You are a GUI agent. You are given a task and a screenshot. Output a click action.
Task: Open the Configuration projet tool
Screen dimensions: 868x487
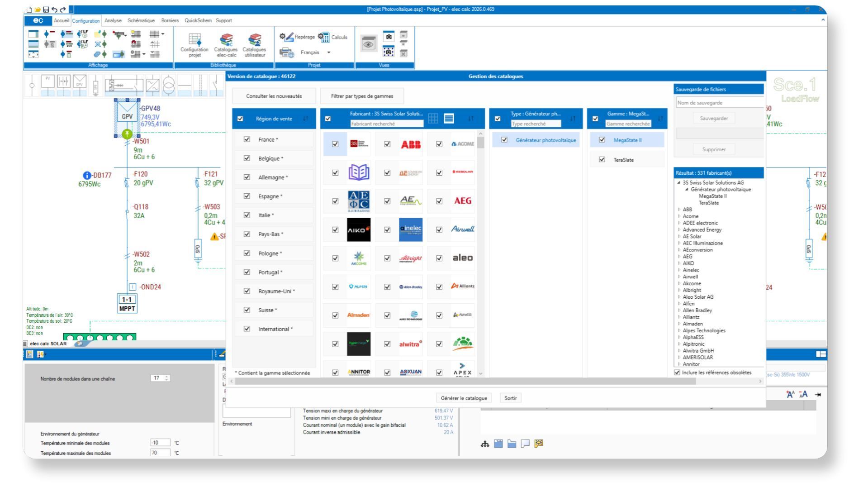pos(194,45)
